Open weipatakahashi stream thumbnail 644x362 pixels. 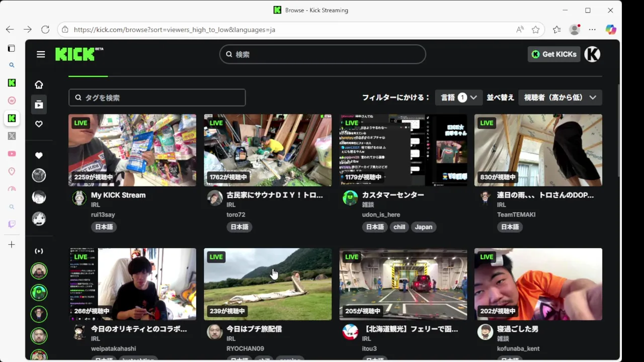pos(132,284)
